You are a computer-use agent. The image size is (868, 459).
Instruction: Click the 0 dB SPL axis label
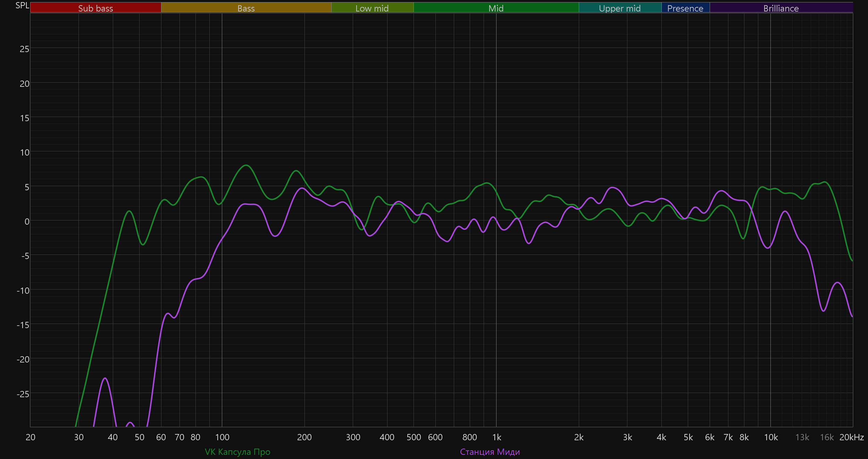27,222
